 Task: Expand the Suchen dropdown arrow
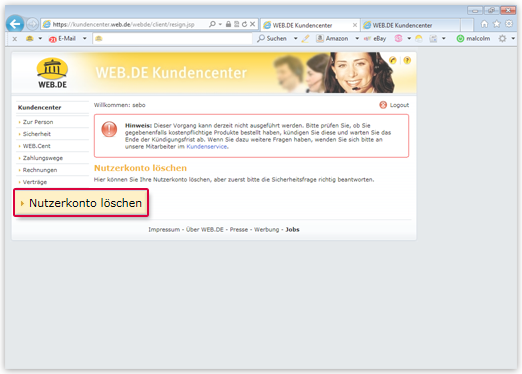295,39
